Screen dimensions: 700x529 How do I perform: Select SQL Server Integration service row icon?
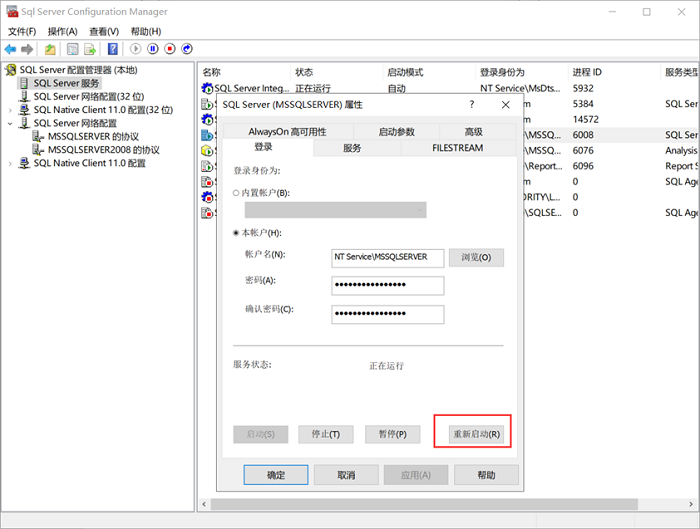(x=207, y=88)
